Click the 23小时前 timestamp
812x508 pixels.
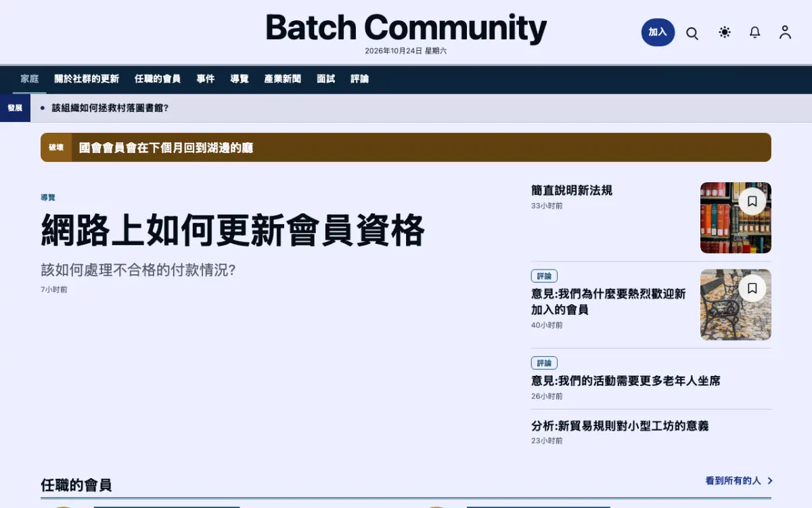coord(547,441)
